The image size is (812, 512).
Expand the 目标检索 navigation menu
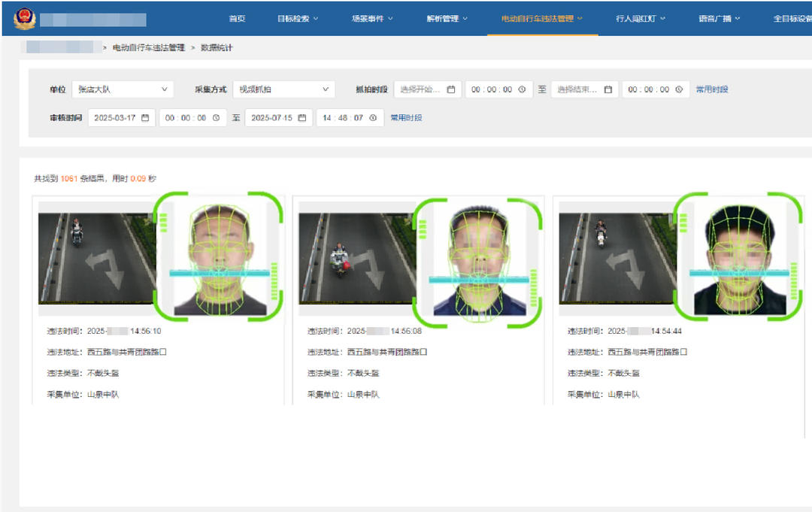pyautogui.click(x=298, y=19)
